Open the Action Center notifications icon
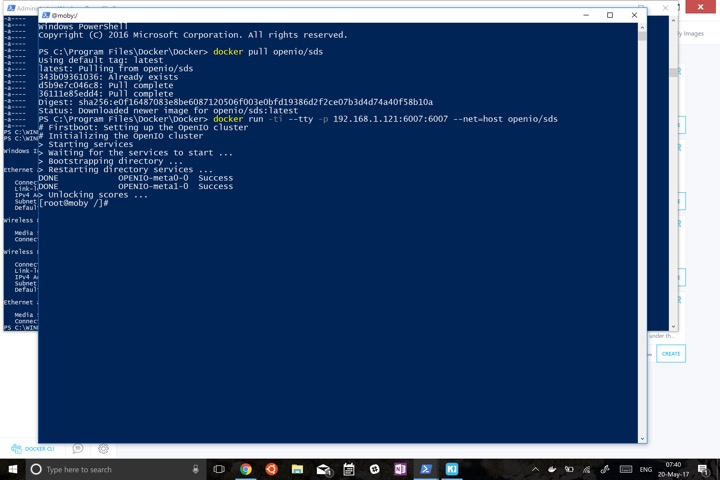The image size is (720, 480). (x=703, y=469)
